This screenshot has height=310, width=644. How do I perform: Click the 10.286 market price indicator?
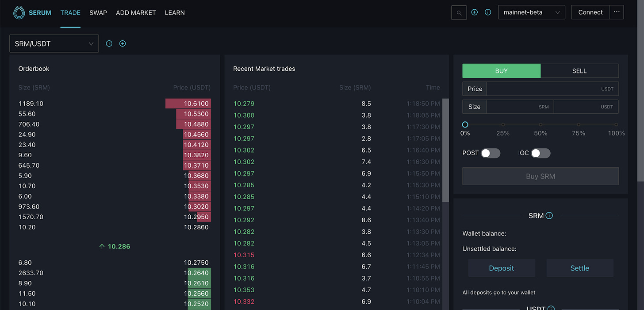[x=115, y=246]
